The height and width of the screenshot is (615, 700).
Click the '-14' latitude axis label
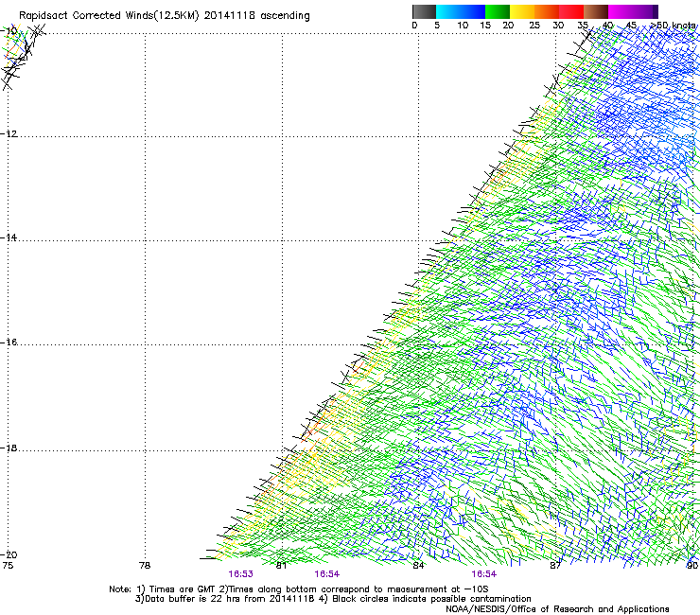point(9,237)
